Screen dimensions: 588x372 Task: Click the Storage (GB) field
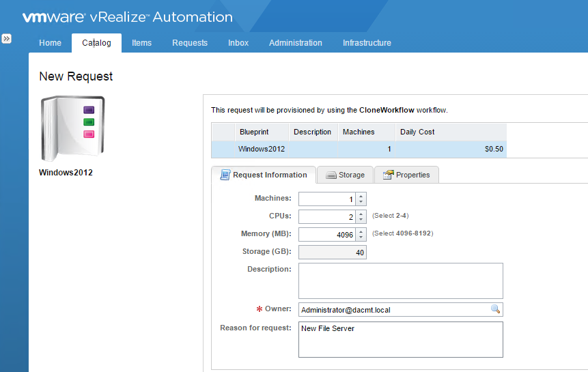[333, 252]
